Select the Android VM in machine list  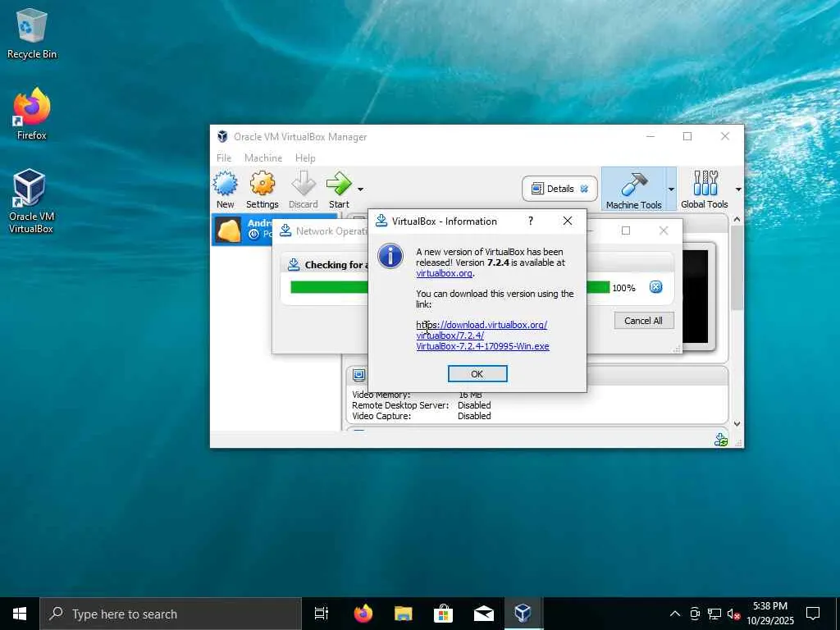click(x=242, y=230)
